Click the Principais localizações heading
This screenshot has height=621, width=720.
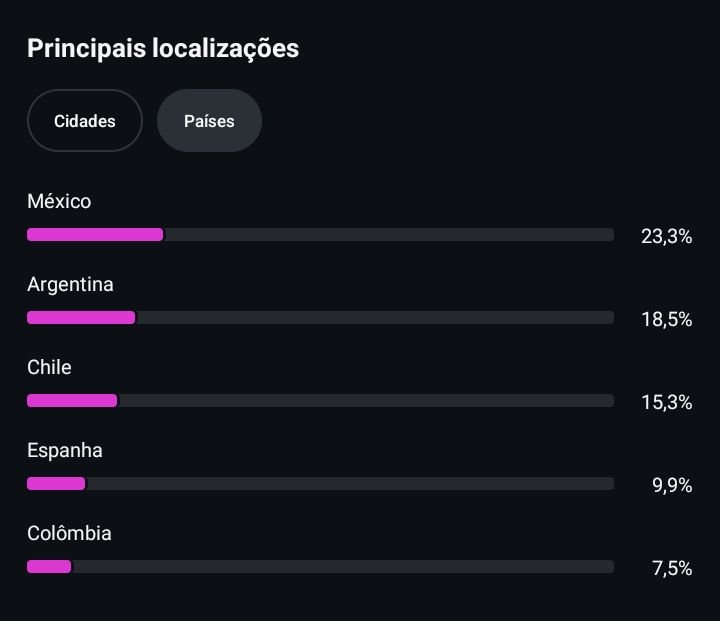tap(163, 48)
